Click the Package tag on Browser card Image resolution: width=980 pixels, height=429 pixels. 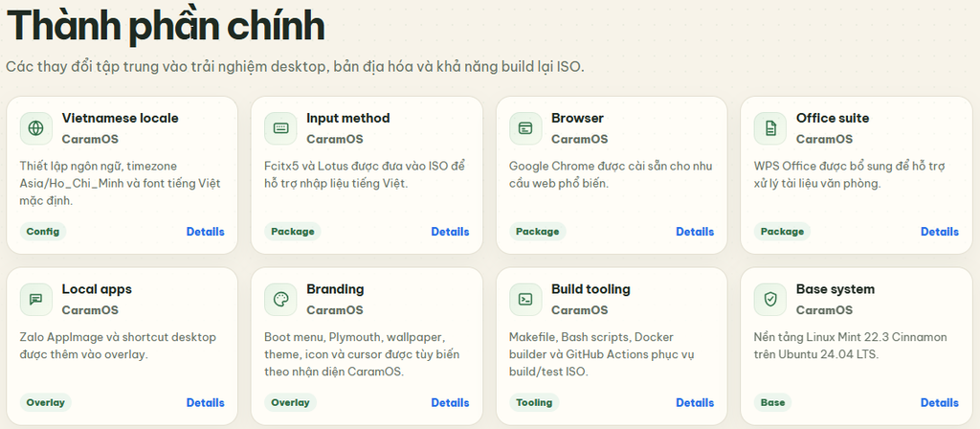[x=538, y=232]
